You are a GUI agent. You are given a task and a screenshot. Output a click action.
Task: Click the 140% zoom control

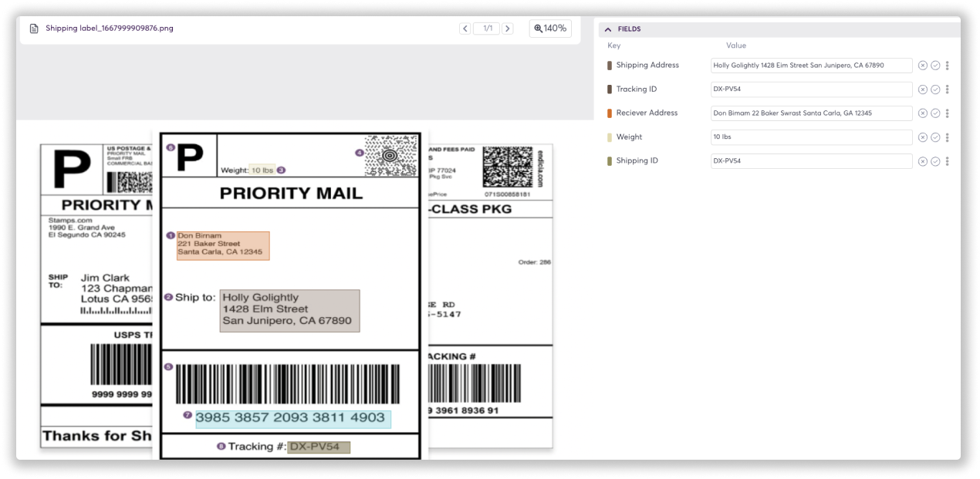coord(549,27)
